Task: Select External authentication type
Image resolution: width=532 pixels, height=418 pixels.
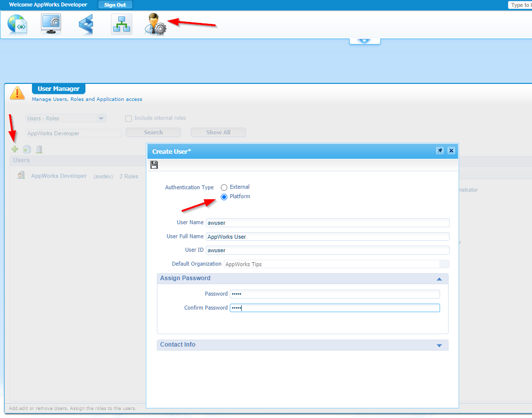Action: 224,187
